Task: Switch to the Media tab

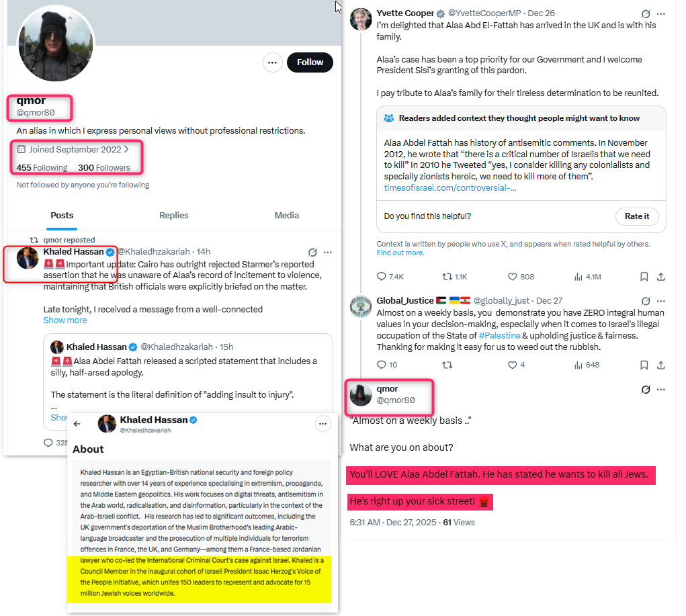Action: (x=287, y=215)
